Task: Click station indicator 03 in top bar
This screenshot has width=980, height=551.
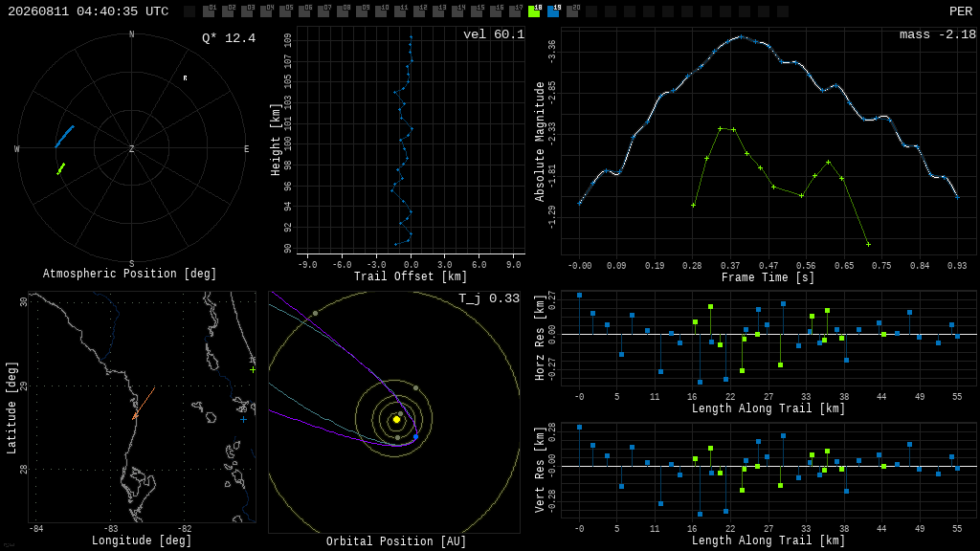Action: point(247,11)
